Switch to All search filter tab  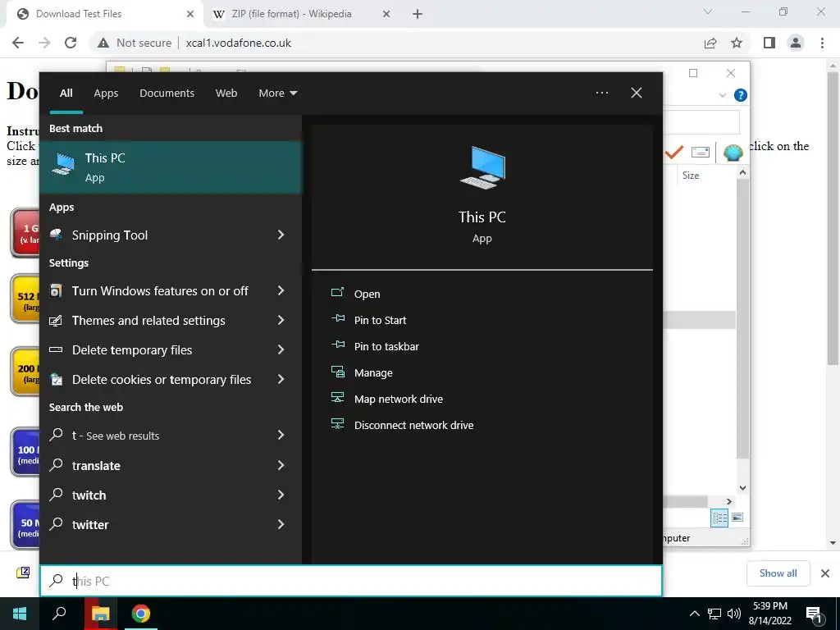(x=66, y=94)
